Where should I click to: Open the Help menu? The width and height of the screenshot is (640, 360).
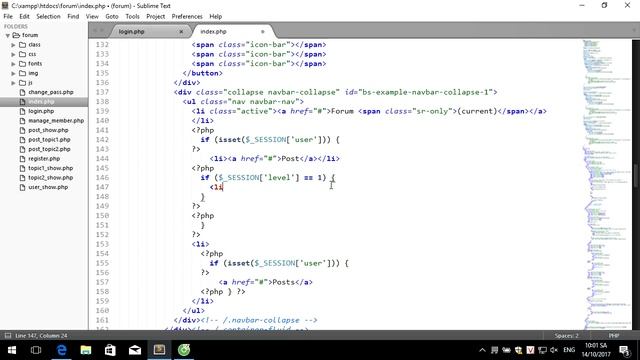pyautogui.click(x=216, y=17)
